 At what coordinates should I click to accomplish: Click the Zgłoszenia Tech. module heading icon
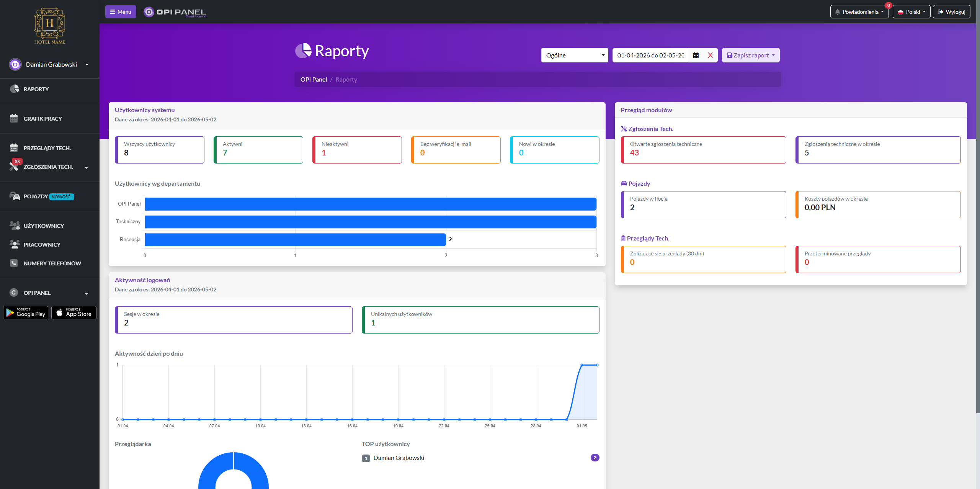pyautogui.click(x=624, y=129)
